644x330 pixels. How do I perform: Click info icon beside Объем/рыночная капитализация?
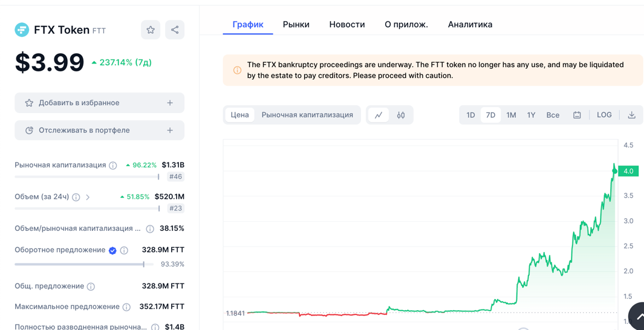click(x=150, y=228)
